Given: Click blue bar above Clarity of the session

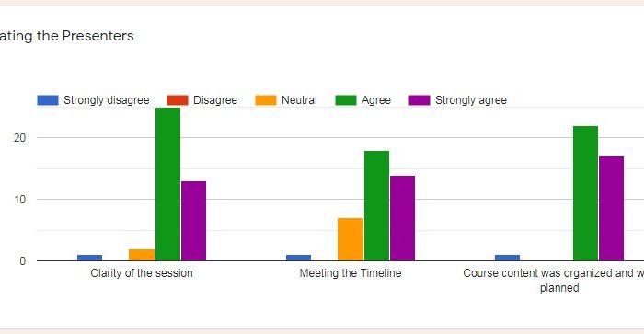Looking at the screenshot, I should [x=89, y=258].
